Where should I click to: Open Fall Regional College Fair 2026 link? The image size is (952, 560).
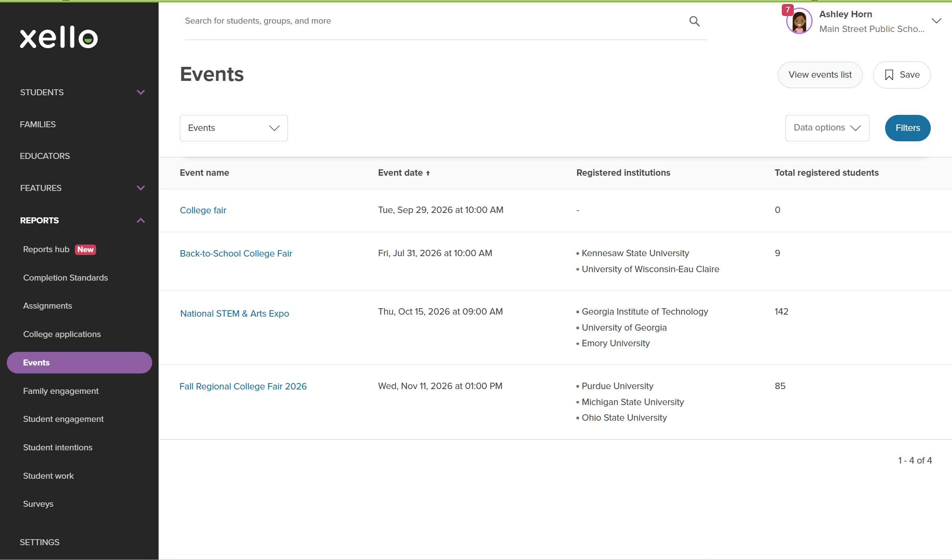(243, 387)
